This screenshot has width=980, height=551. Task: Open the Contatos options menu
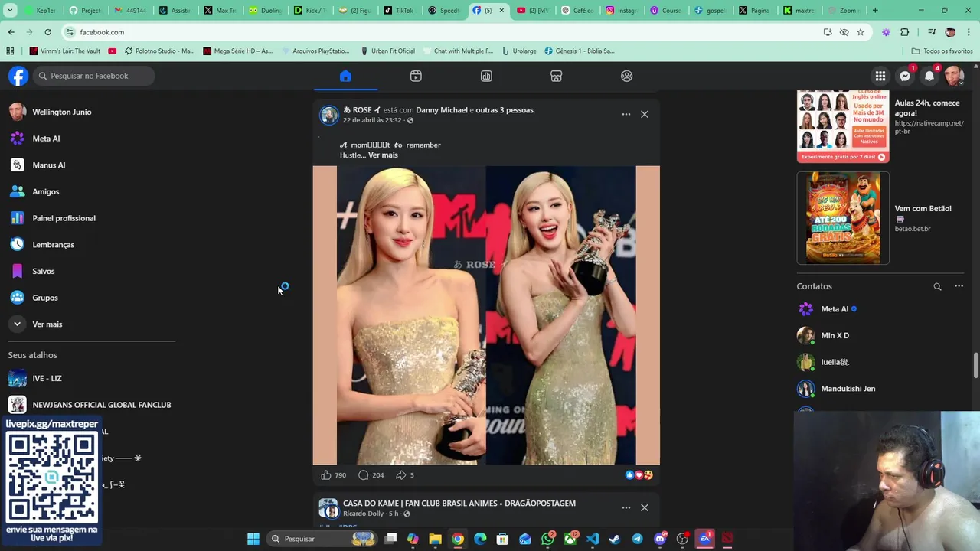point(959,286)
